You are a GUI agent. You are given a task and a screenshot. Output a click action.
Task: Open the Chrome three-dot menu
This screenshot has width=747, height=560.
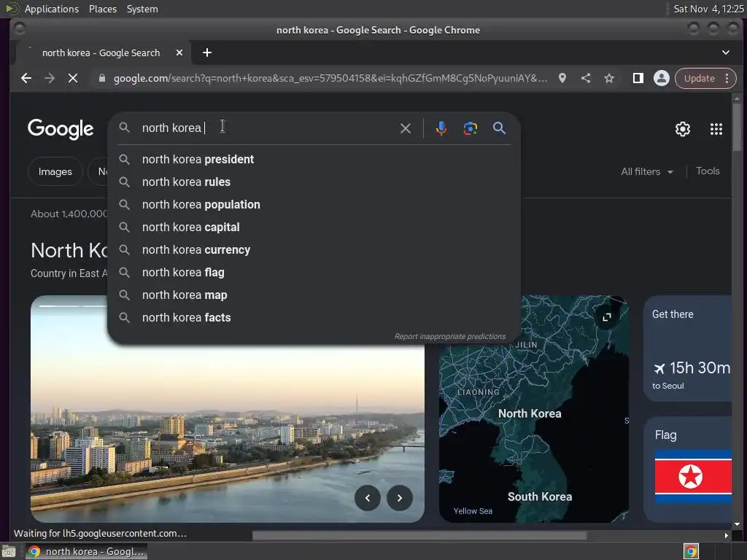[727, 78]
